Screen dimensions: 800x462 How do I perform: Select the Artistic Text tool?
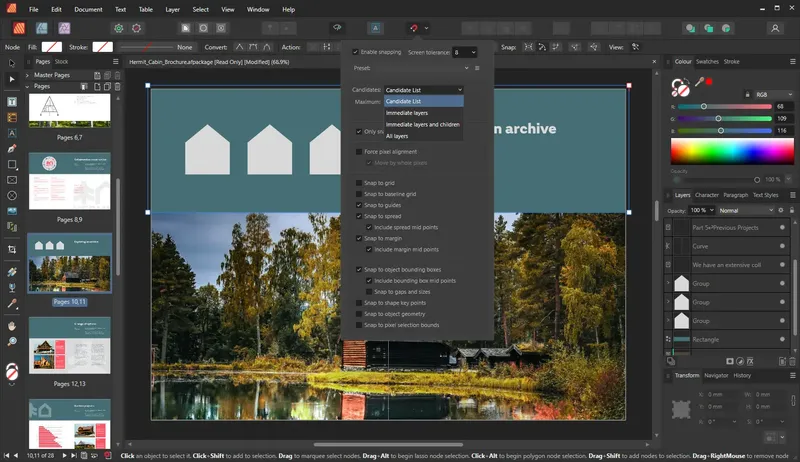pos(12,132)
